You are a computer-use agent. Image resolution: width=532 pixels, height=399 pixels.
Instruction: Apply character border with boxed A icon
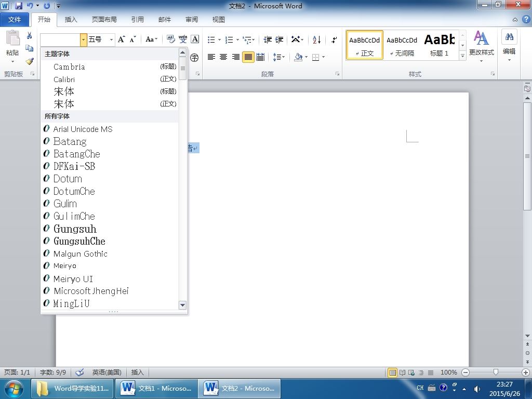[195, 39]
